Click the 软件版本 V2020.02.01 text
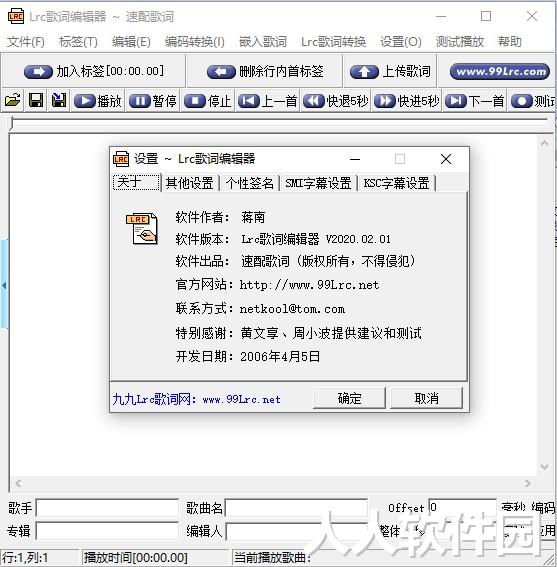557x567 pixels. 316,239
